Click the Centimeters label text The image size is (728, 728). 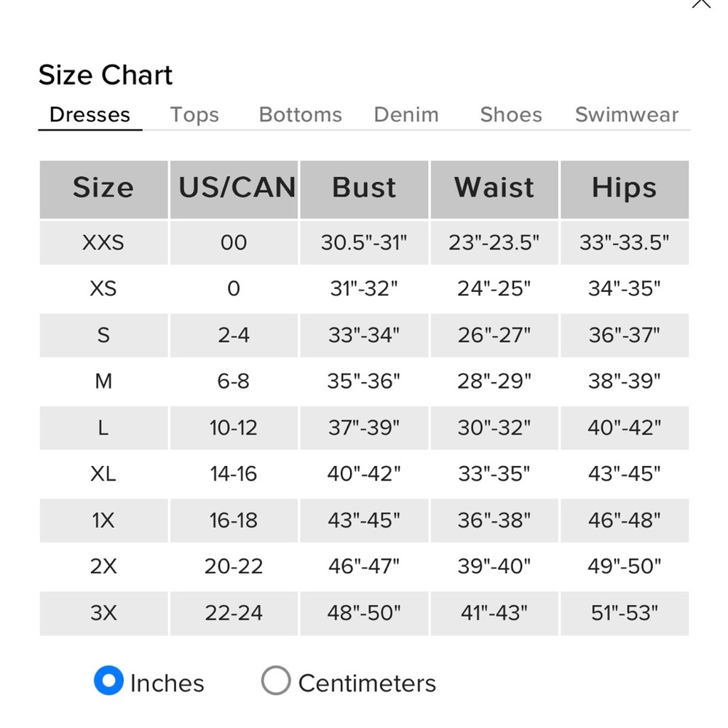[x=367, y=684]
